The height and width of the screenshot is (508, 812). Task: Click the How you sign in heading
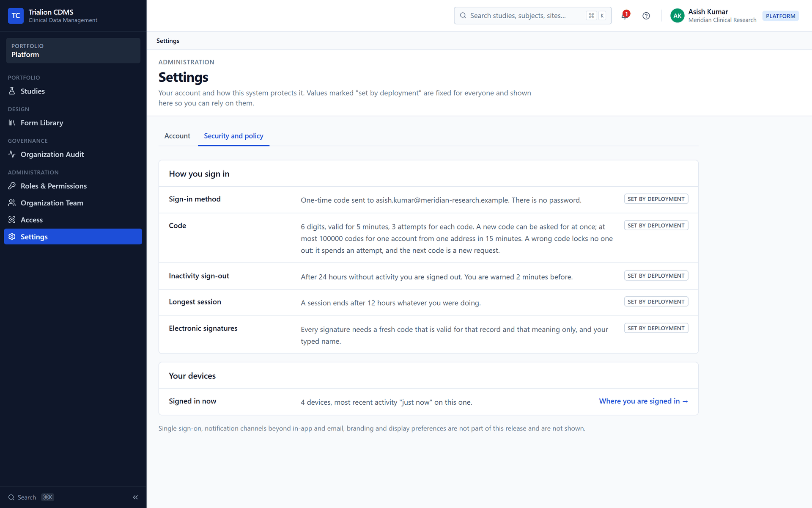pyautogui.click(x=199, y=174)
